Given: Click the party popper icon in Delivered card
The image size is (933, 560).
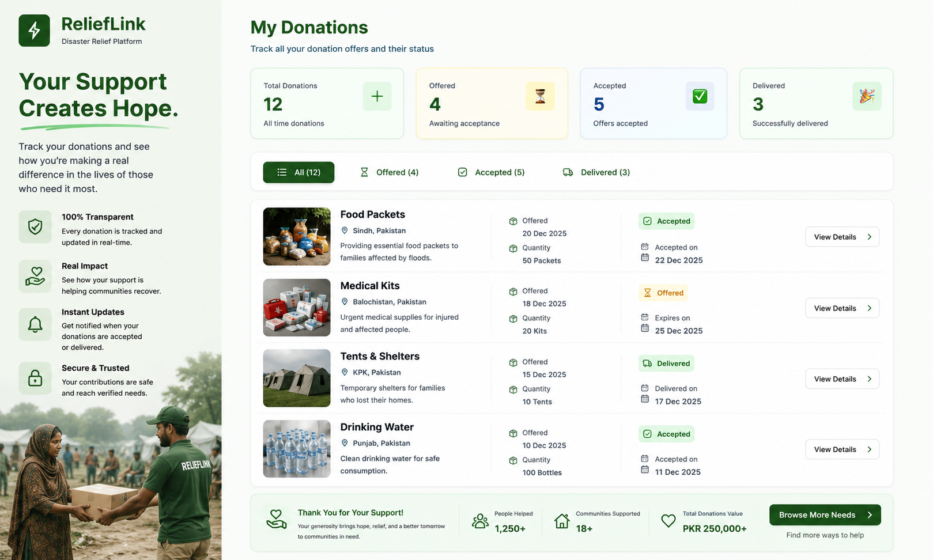Looking at the screenshot, I should point(867,96).
